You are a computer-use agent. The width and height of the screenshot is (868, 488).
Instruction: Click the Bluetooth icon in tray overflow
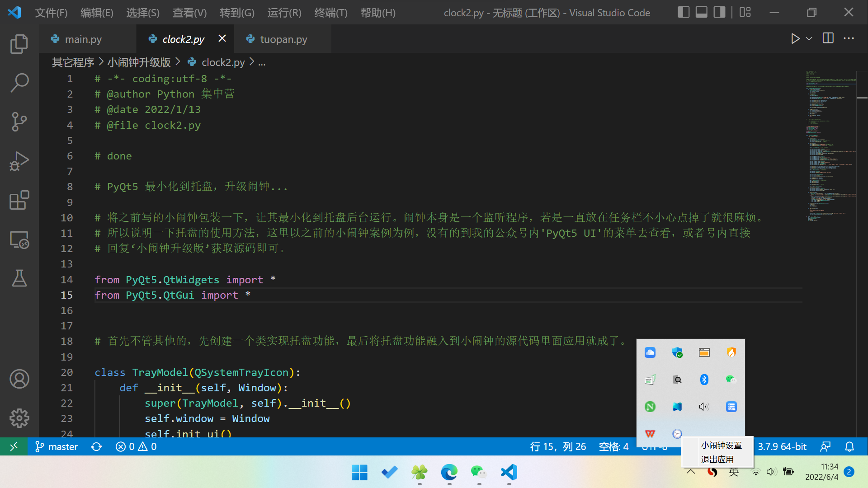tap(704, 380)
